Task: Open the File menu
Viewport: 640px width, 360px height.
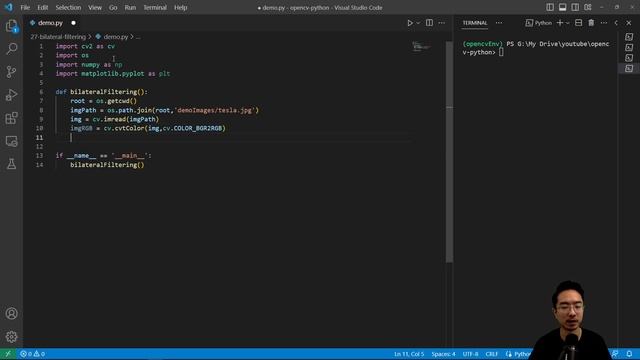Action: click(25, 7)
